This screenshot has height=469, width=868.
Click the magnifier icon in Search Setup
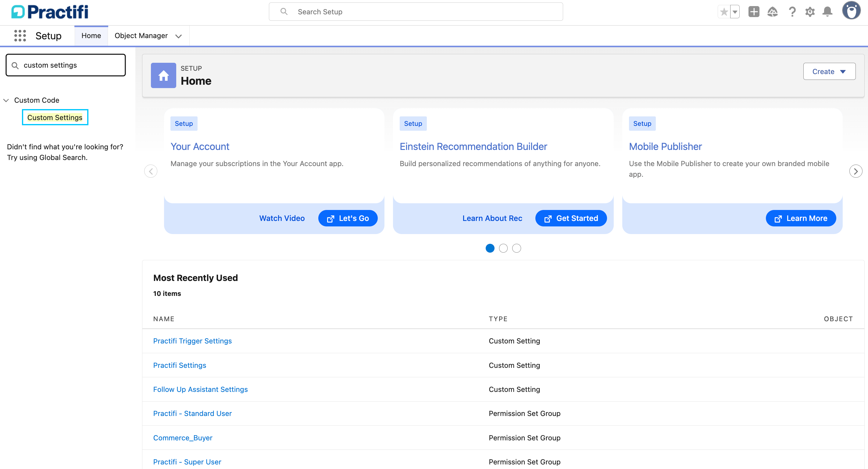284,12
